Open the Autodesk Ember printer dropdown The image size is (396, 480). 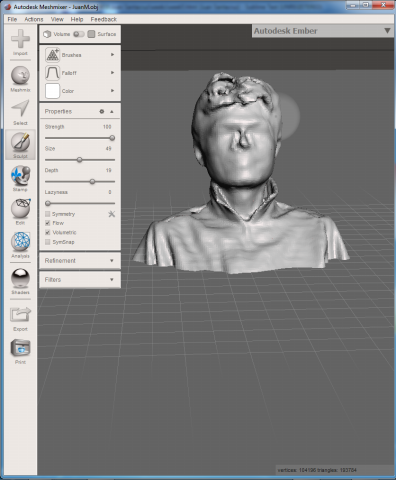click(322, 31)
